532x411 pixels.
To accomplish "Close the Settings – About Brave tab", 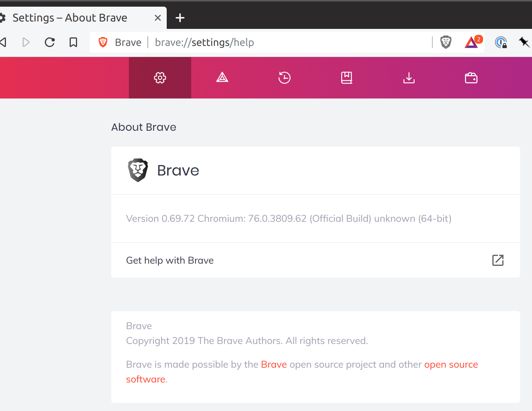I will (158, 18).
